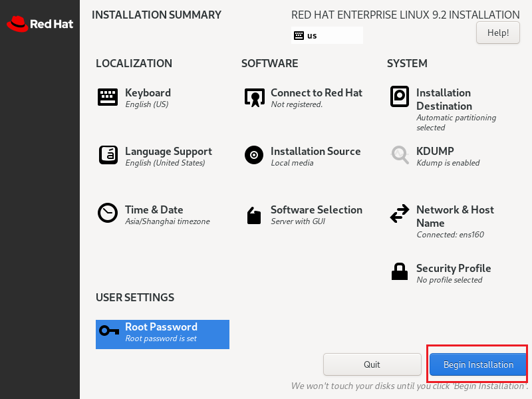Image resolution: width=532 pixels, height=399 pixels.
Task: Select the 'us' keyboard layout indicator
Action: pyautogui.click(x=327, y=35)
